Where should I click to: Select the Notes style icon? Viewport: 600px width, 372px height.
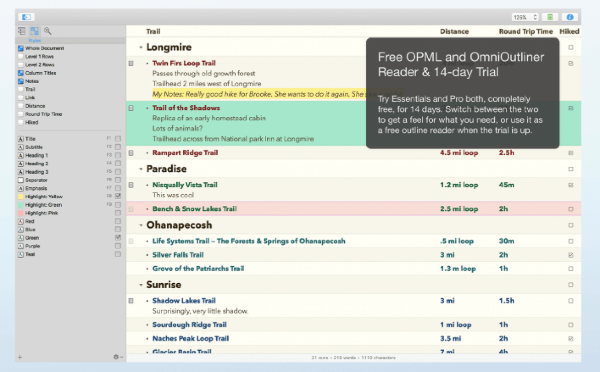[21, 81]
